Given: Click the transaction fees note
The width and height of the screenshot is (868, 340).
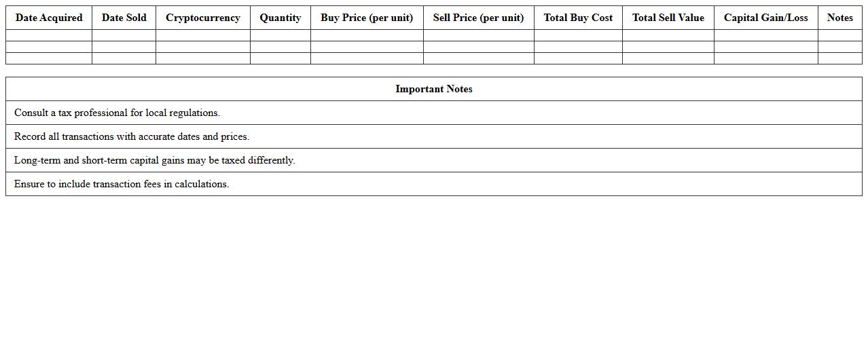Looking at the screenshot, I should (122, 184).
